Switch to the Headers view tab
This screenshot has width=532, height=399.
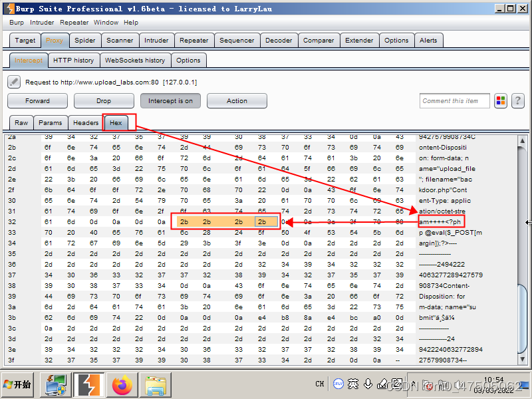[86, 123]
